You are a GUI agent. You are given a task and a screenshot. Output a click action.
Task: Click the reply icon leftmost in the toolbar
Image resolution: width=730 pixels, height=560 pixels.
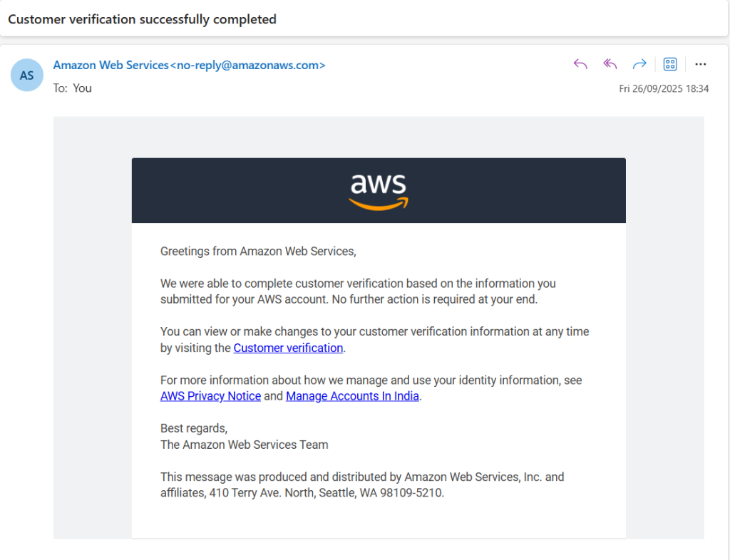[x=580, y=64]
